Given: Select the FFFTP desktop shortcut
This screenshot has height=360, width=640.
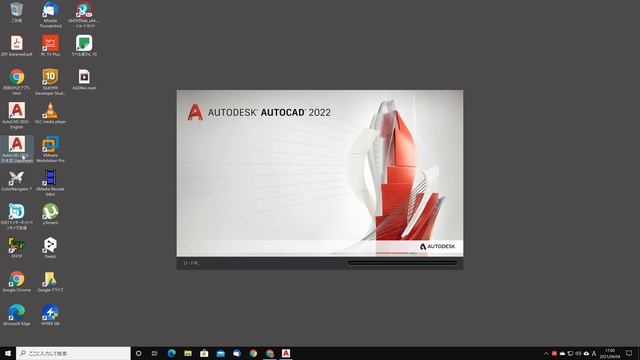Looking at the screenshot, I should coord(16,248).
